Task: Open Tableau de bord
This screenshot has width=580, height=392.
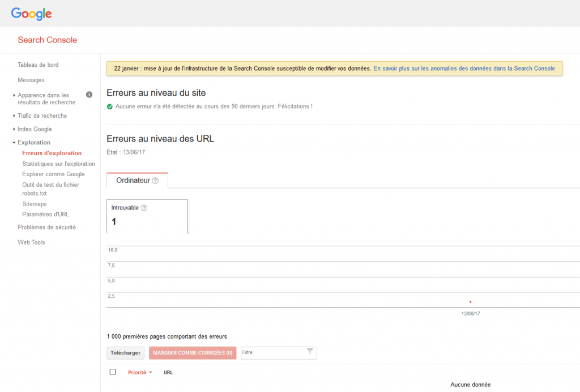Action: (x=38, y=65)
